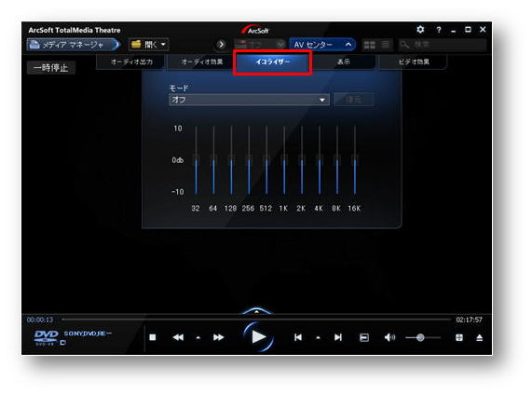Click the fast forward button
The width and height of the screenshot is (532, 395).
click(x=219, y=337)
